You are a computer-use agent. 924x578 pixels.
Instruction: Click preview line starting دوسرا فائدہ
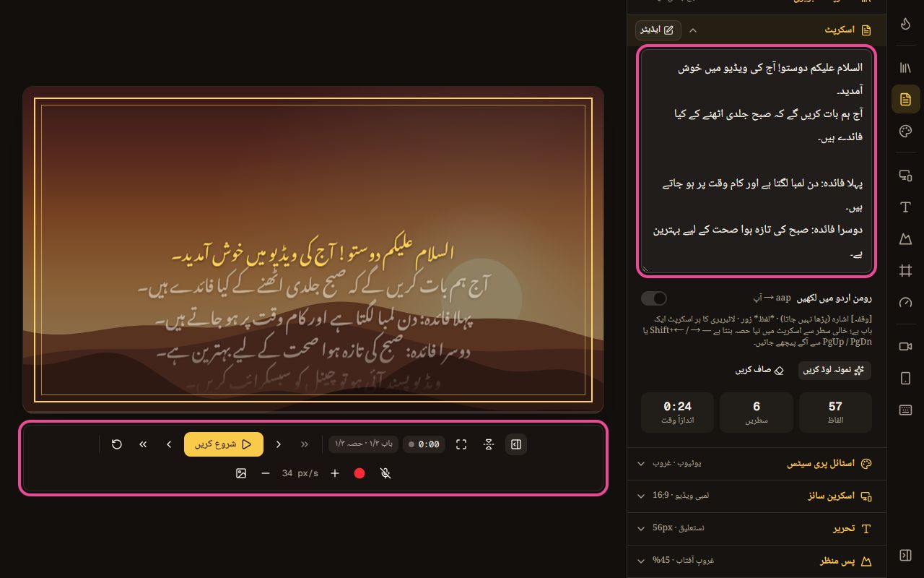(x=313, y=353)
